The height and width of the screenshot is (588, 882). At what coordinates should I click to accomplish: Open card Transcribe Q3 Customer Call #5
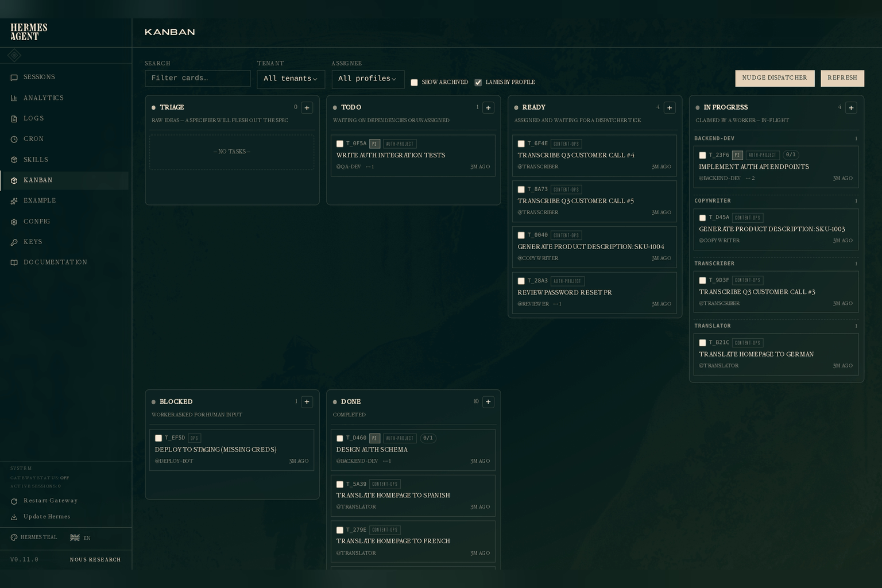[x=594, y=202]
